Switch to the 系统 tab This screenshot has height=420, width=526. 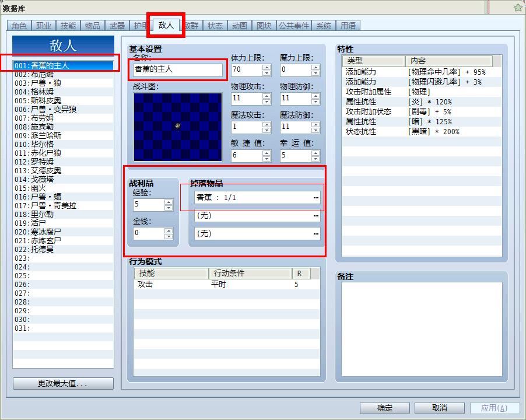[324, 26]
